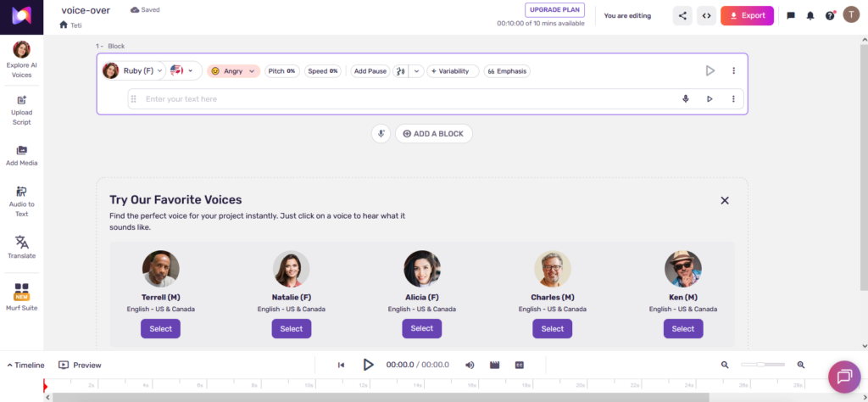Image resolution: width=868 pixels, height=402 pixels.
Task: Select the Natalie (F) voice
Action: [292, 329]
